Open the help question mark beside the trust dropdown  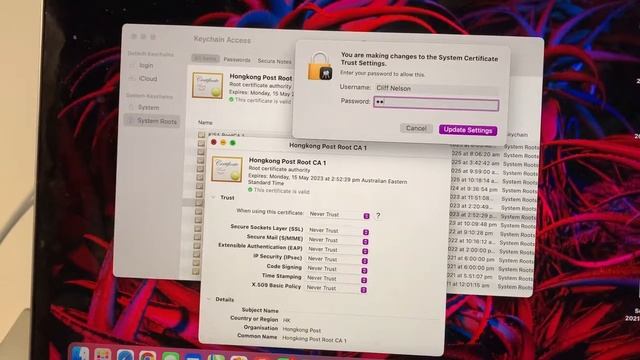click(378, 215)
